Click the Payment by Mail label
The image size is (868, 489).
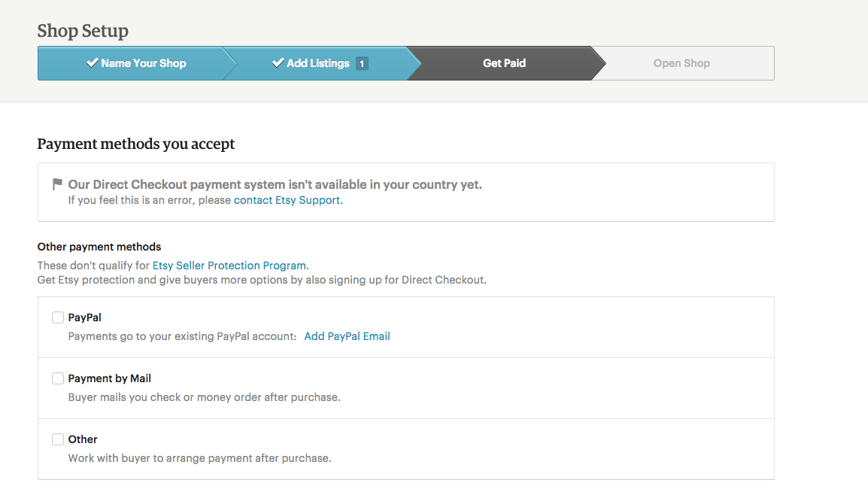coord(110,378)
